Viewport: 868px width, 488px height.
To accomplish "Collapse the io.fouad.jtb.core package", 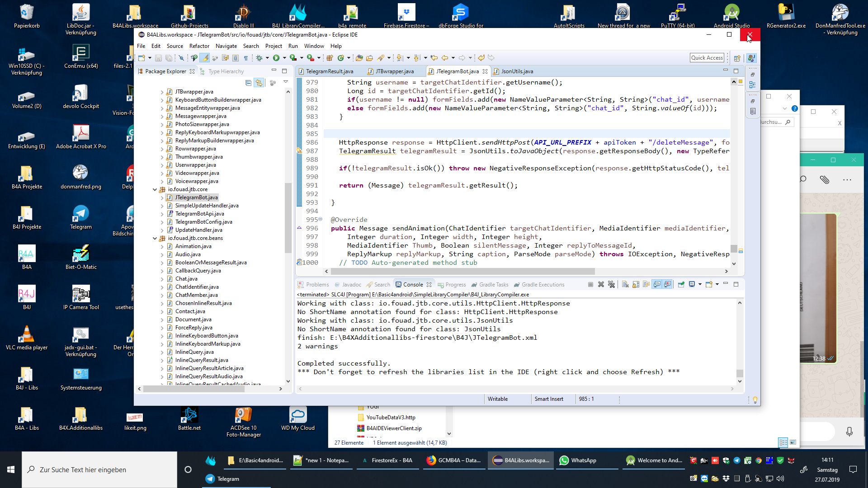I will point(155,189).
